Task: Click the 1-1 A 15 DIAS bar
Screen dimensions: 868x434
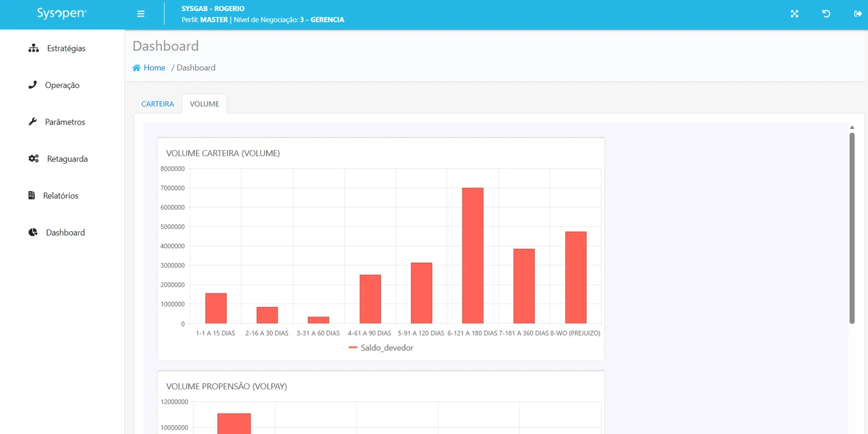Action: tap(216, 308)
